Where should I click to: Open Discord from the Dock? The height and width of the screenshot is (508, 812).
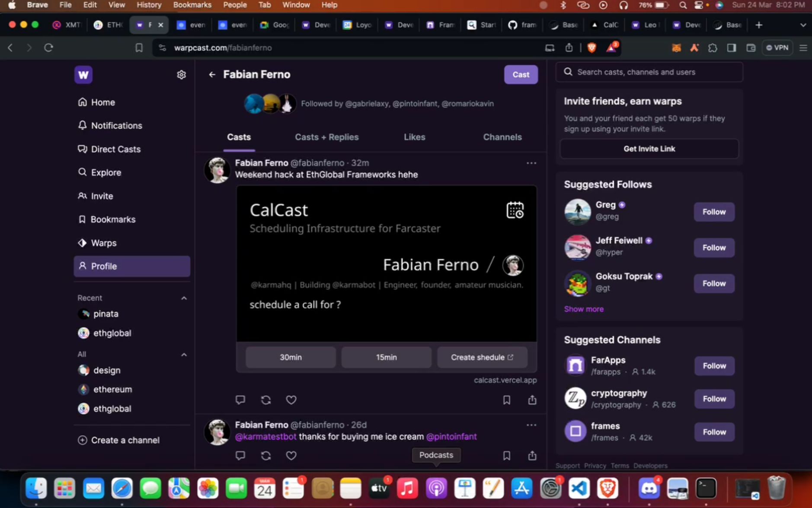[x=649, y=488]
